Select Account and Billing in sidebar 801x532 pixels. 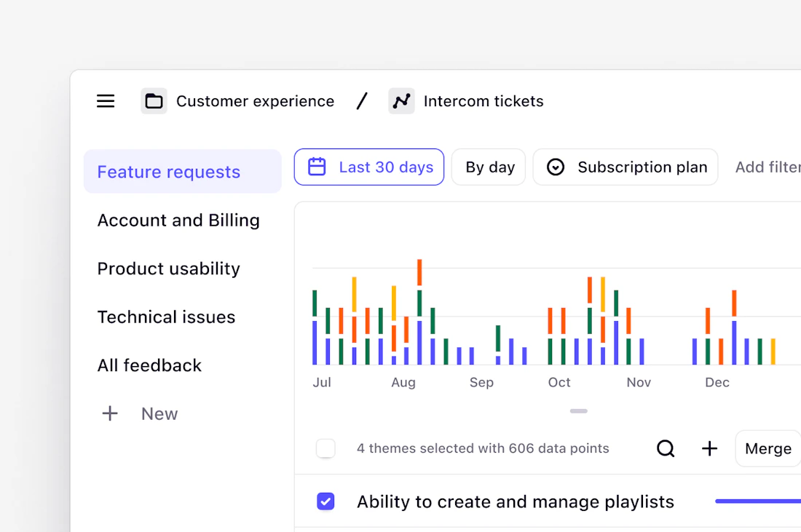(x=178, y=220)
